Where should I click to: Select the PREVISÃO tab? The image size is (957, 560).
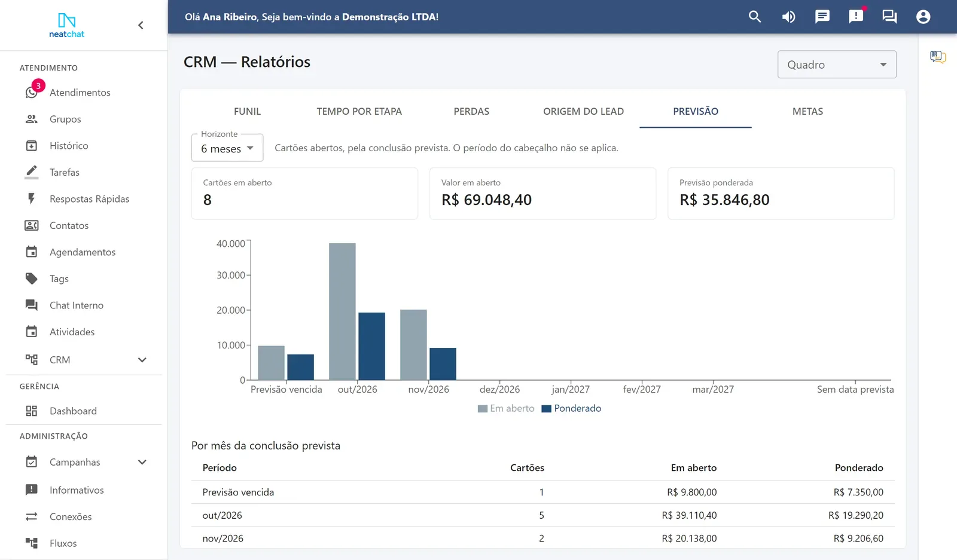[x=696, y=111]
